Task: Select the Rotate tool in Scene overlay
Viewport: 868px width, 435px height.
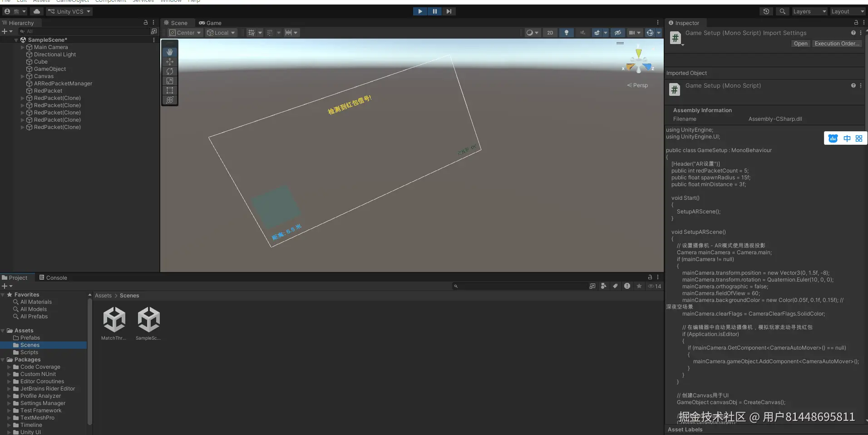Action: pos(170,71)
